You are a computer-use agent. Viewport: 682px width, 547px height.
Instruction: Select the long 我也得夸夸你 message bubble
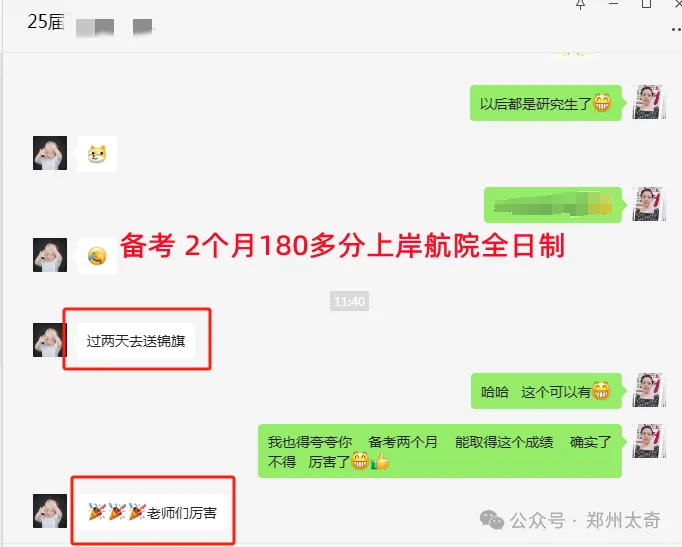click(x=440, y=451)
